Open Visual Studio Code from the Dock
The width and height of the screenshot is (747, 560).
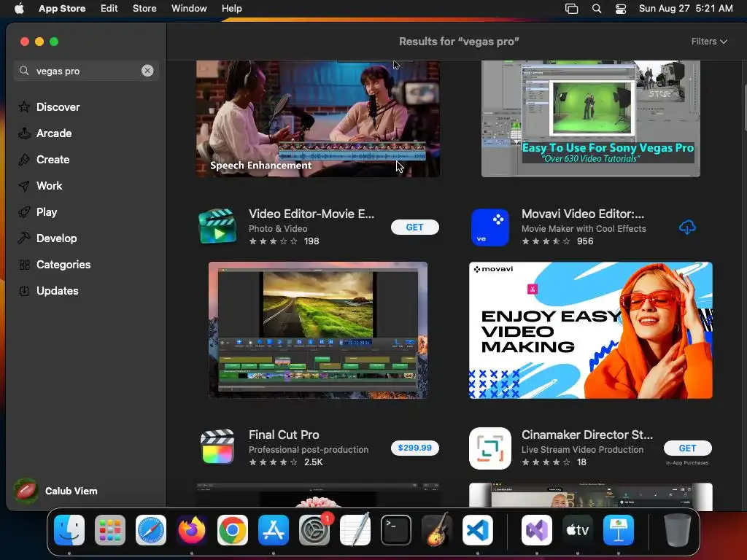[478, 530]
